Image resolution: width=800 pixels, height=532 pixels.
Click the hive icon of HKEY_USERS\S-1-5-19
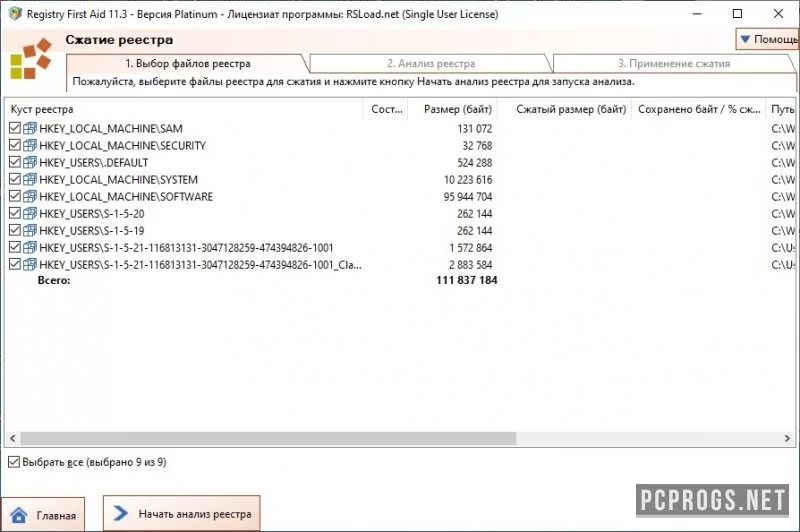pyautogui.click(x=30, y=231)
